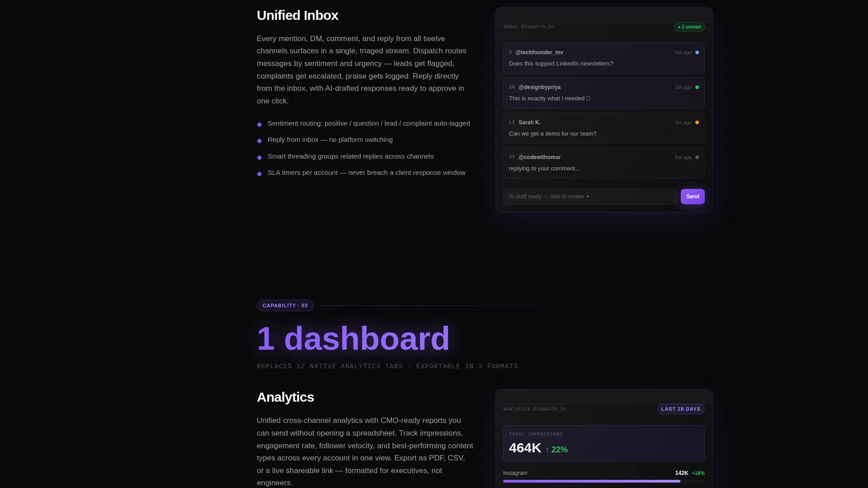868x488 pixels.
Task: Click the blue status dot on @techfounder_mv
Action: pyautogui.click(x=697, y=52)
